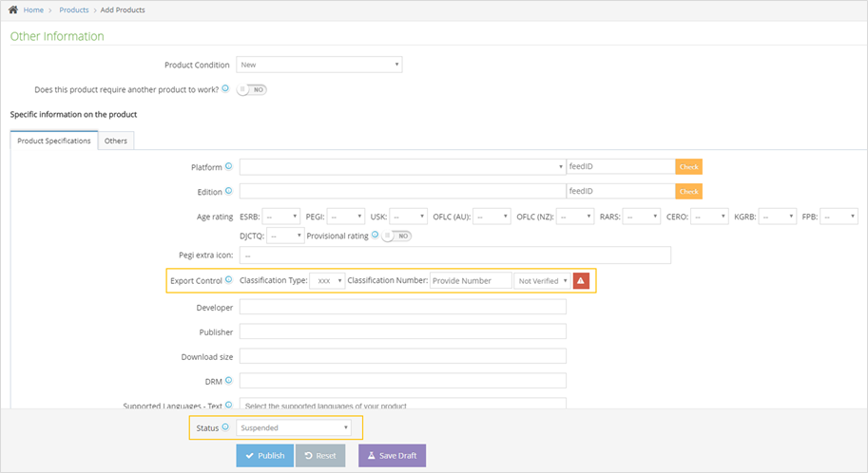This screenshot has width=868, height=473.
Task: Open the Not Verified dropdown
Action: pyautogui.click(x=542, y=281)
